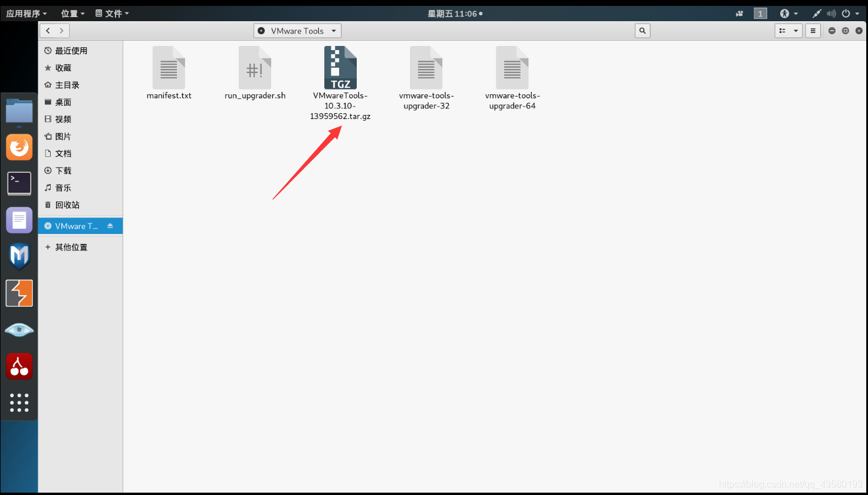Open the Places (位置) menu
868x495 pixels.
coord(73,14)
